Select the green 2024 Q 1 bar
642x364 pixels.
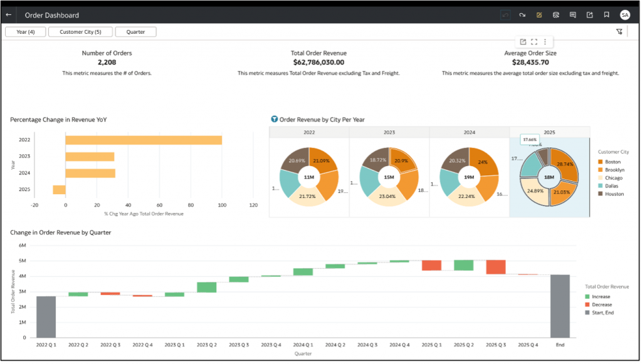pyautogui.click(x=303, y=272)
